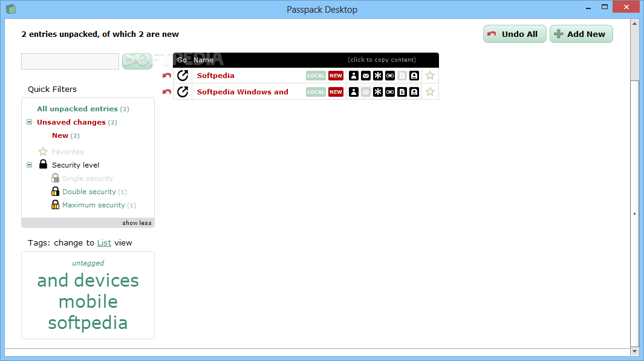Click the Maximum security padlock icon
The width and height of the screenshot is (644, 361).
[55, 204]
